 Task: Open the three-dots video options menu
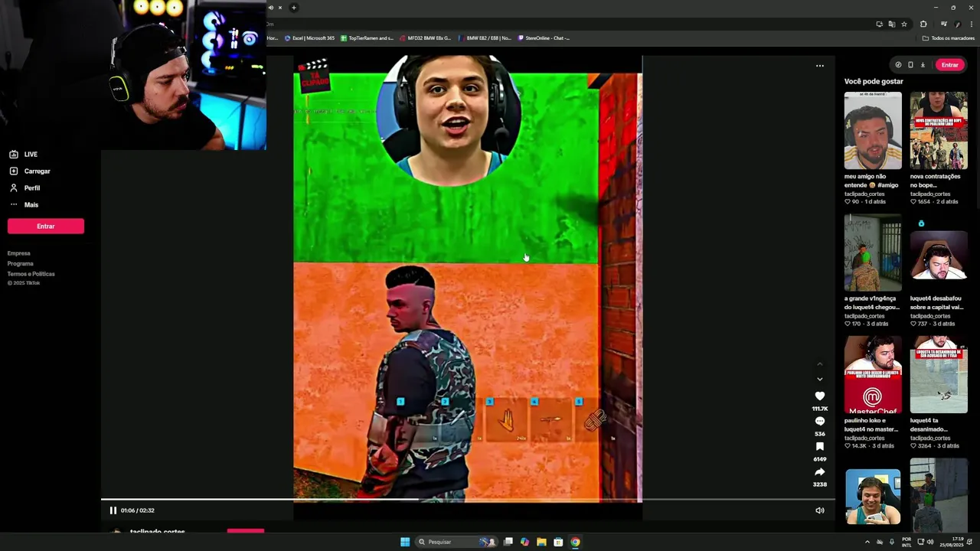click(x=820, y=66)
